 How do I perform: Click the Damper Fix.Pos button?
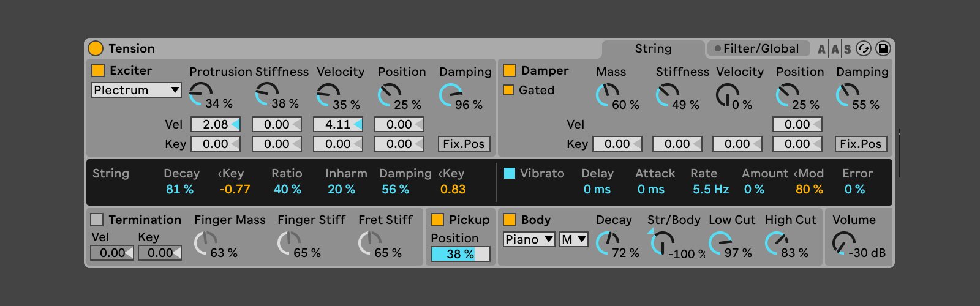pyautogui.click(x=861, y=144)
